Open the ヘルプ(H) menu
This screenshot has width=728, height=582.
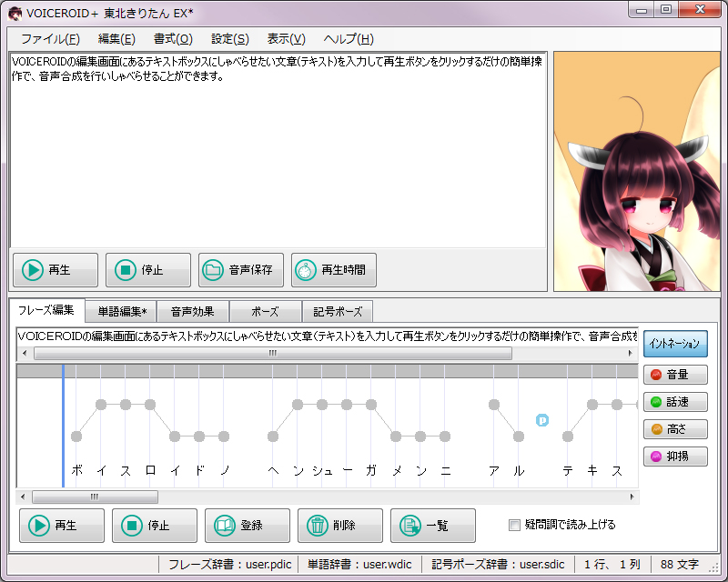coord(349,39)
